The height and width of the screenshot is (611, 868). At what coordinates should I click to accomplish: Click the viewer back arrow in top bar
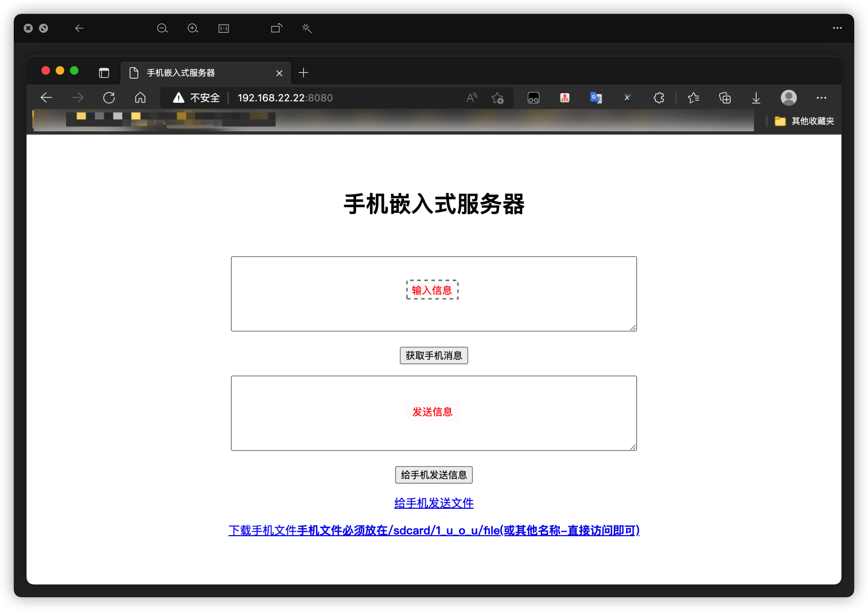click(x=79, y=28)
